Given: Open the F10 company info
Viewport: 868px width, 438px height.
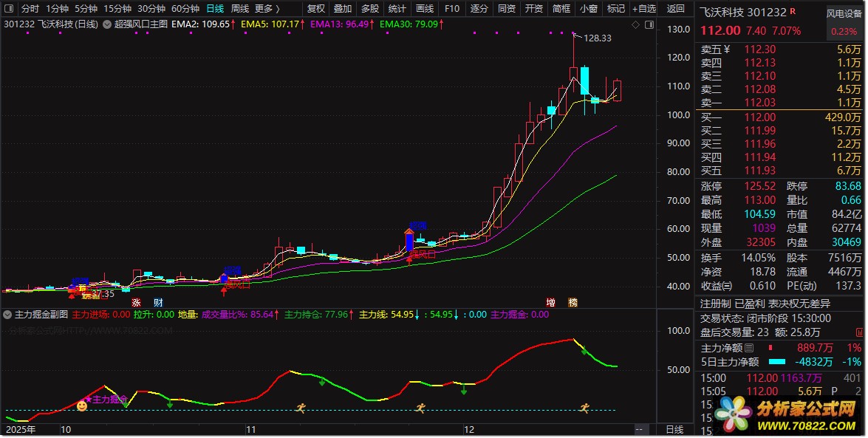Looking at the screenshot, I should pos(451,8).
